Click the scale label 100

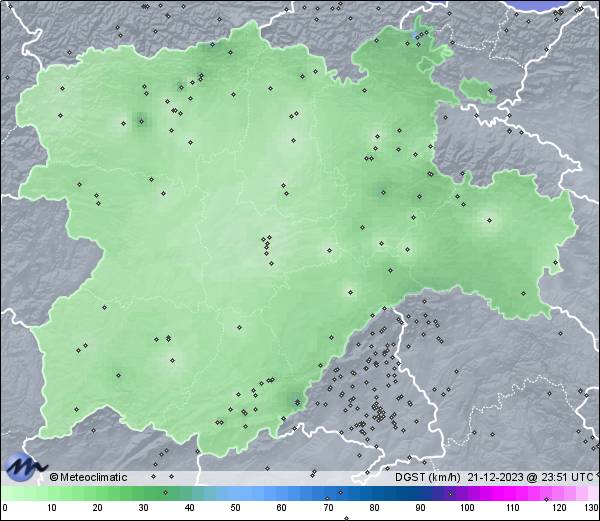467,508
